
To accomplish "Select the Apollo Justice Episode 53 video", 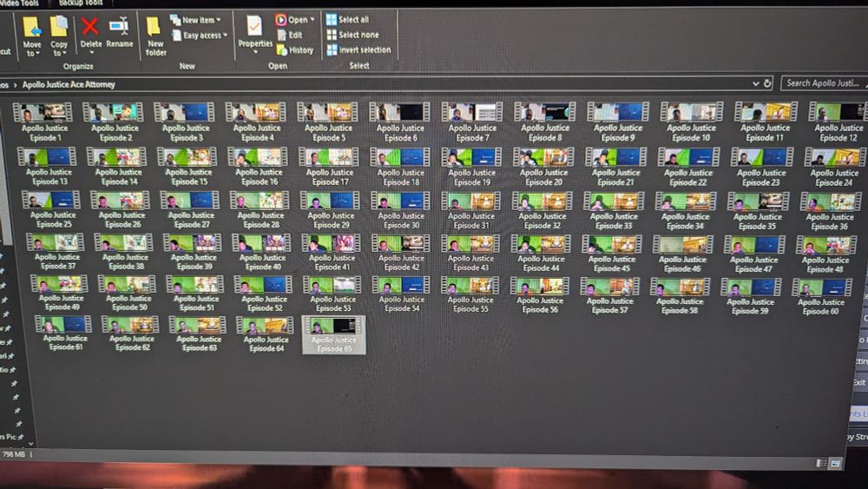I will click(332, 294).
